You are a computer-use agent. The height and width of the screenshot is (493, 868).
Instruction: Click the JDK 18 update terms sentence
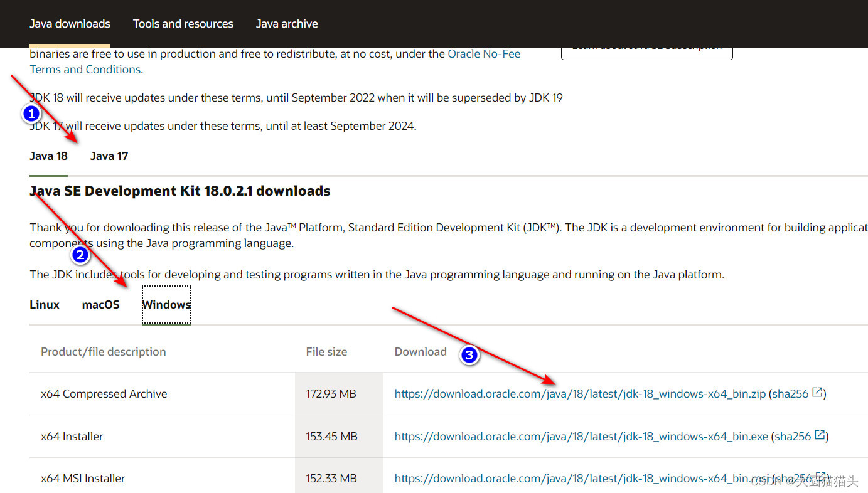296,98
